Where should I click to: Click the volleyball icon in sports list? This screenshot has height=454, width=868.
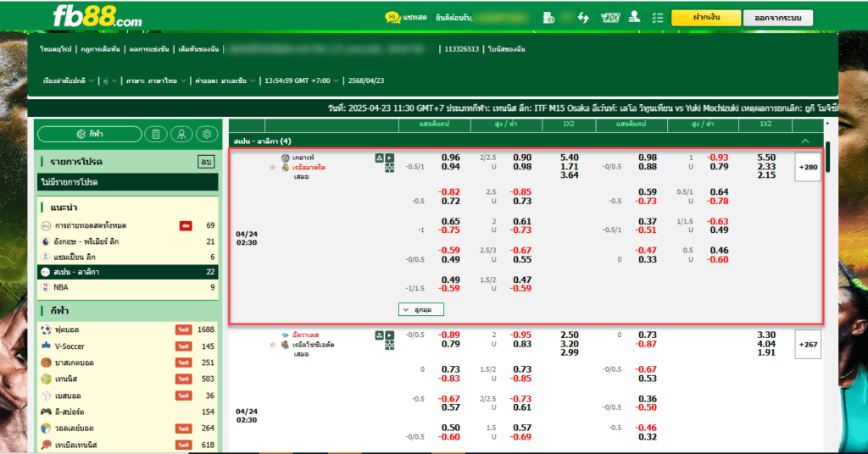tap(46, 428)
